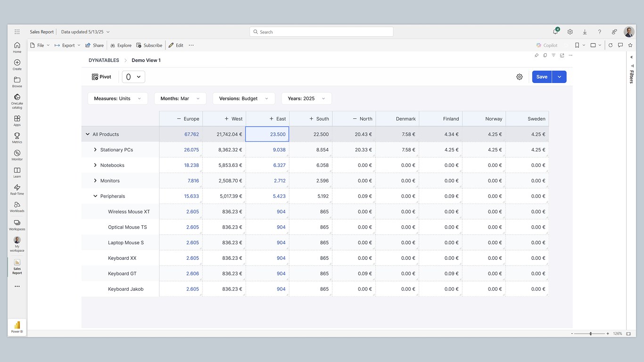Screen dimensions: 644x362
Task: Open the user profile avatar
Action: coord(629,32)
